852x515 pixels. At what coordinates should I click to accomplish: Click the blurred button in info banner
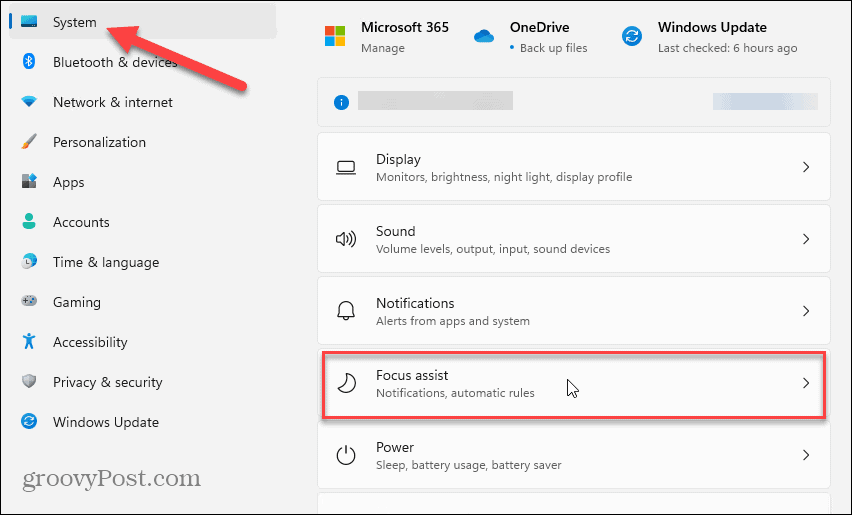click(x=765, y=102)
